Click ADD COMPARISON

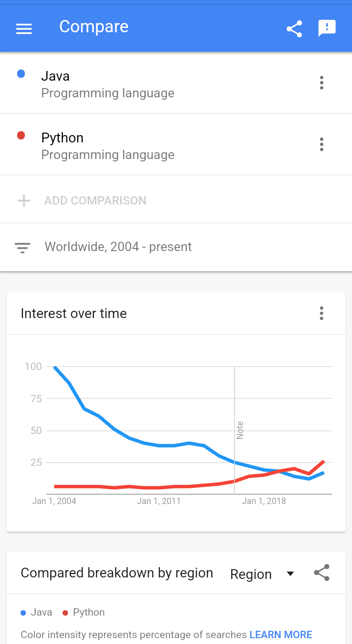click(95, 201)
